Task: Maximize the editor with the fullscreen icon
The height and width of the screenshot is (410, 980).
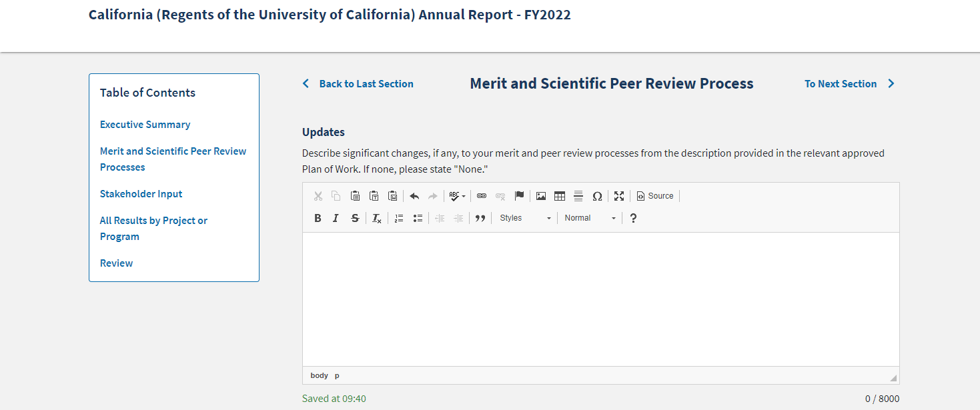Action: pyautogui.click(x=619, y=196)
